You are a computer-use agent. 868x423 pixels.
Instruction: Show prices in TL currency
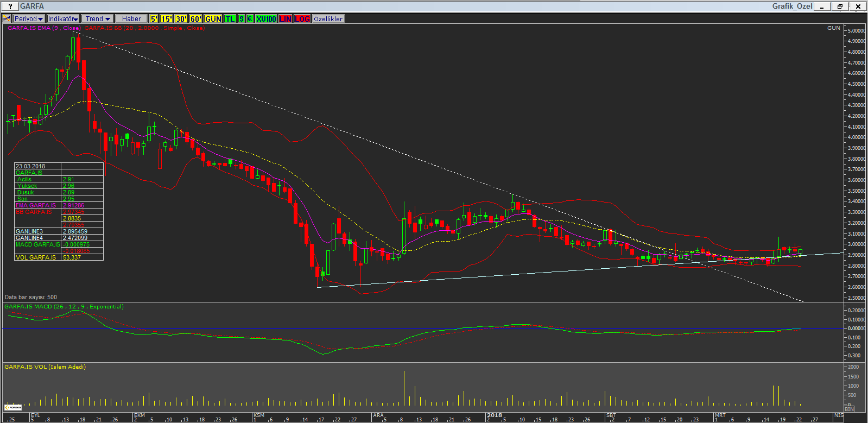pos(230,19)
